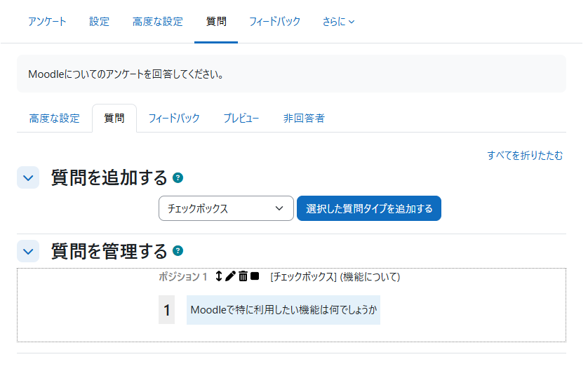Open the 非回答者 tab
Screen dimensions: 588x371
tap(304, 119)
